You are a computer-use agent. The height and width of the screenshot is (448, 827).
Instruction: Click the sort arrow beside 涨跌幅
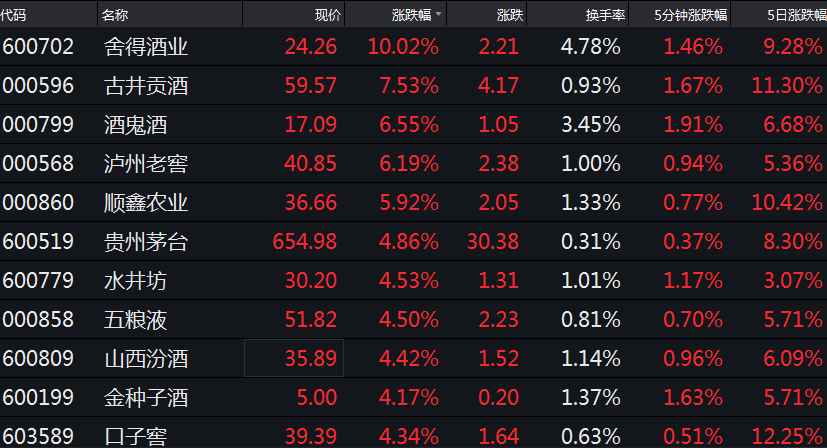[438, 15]
